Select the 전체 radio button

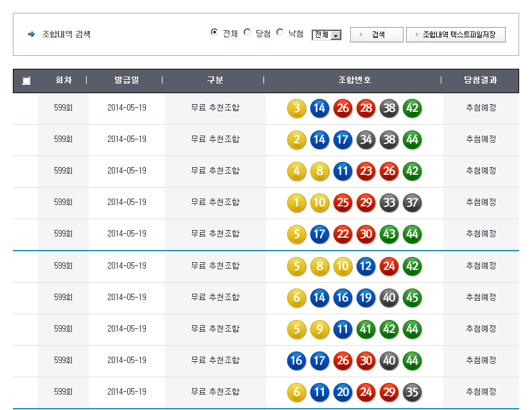click(x=215, y=32)
